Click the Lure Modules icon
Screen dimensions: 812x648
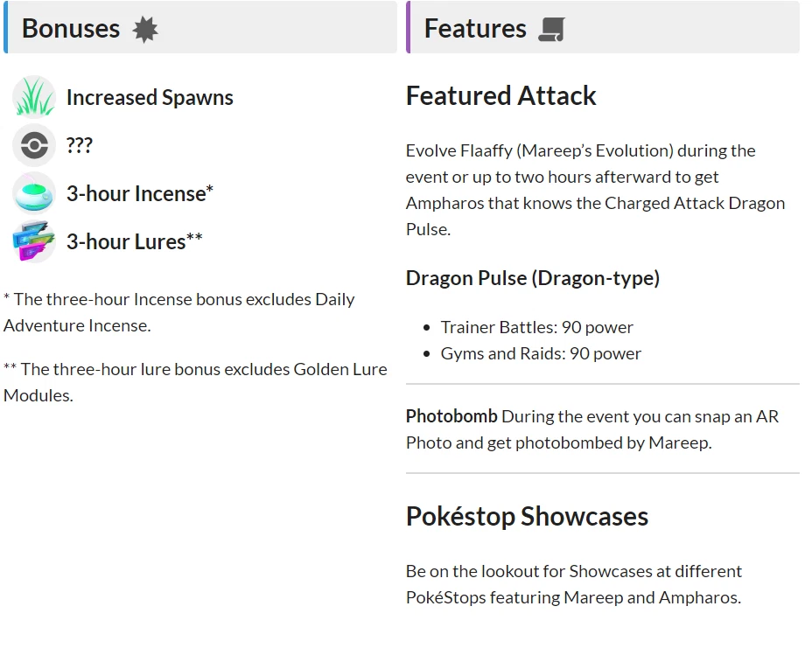(x=34, y=241)
